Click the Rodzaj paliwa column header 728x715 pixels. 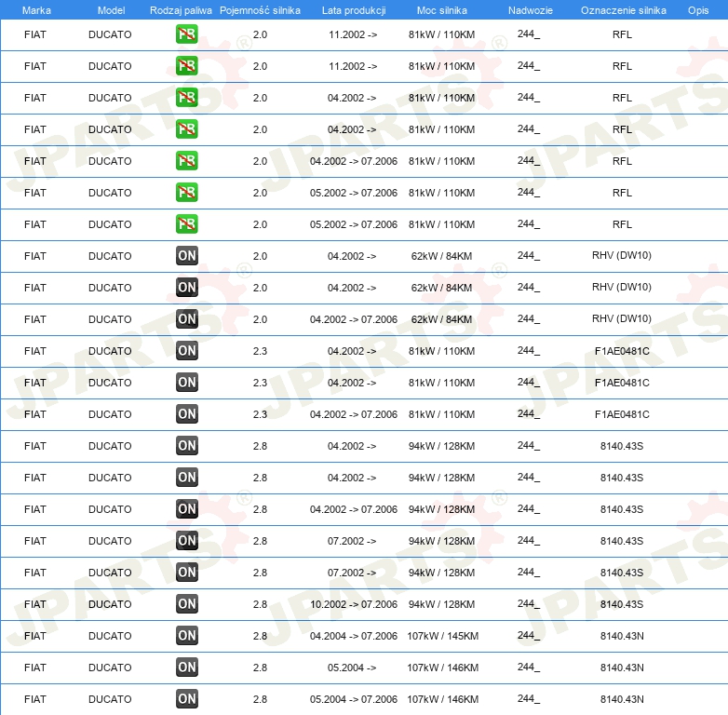click(181, 10)
